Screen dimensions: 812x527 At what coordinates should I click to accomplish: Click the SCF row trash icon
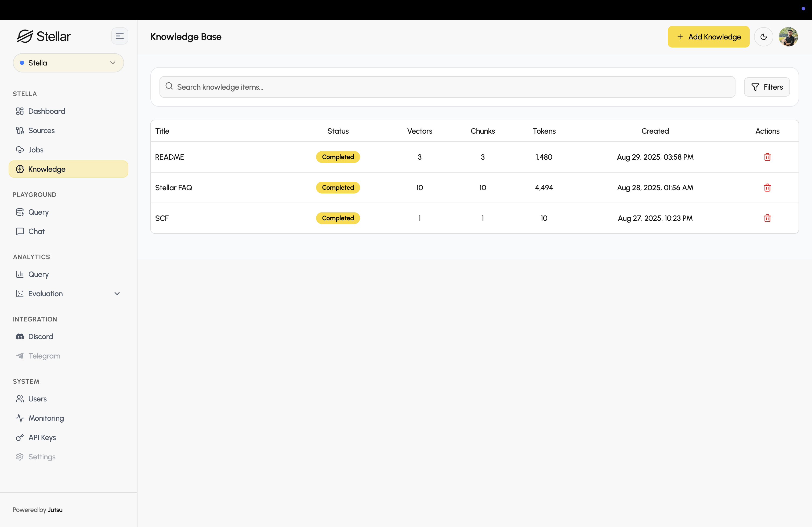tap(767, 218)
